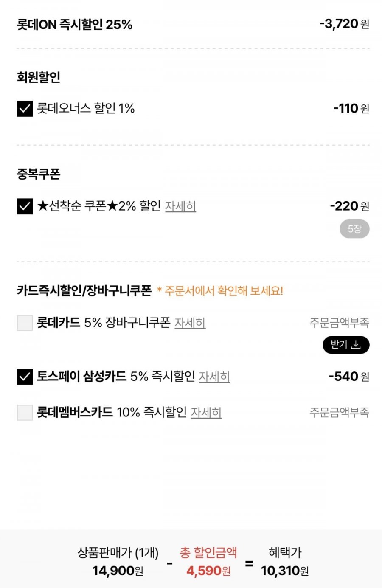Screen dimensions: 382x588
Task: Click the 회원할인 section heading
Action: [39, 77]
